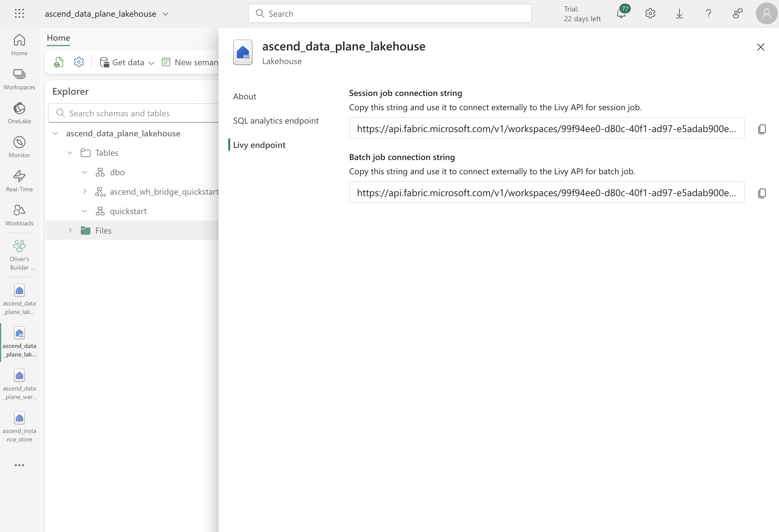The height and width of the screenshot is (532, 779).
Task: Open the app launcher grid icon
Action: [x=19, y=13]
